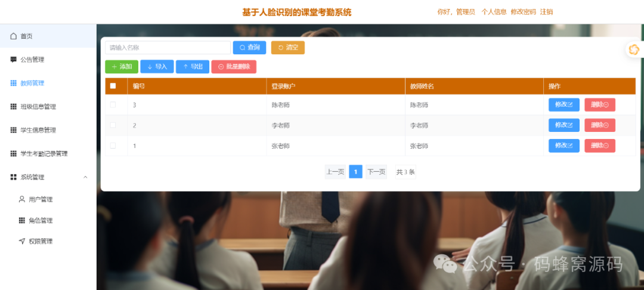Viewport: 644px width, 290px height.
Task: Click the home icon beside 首页
Action: click(x=14, y=36)
